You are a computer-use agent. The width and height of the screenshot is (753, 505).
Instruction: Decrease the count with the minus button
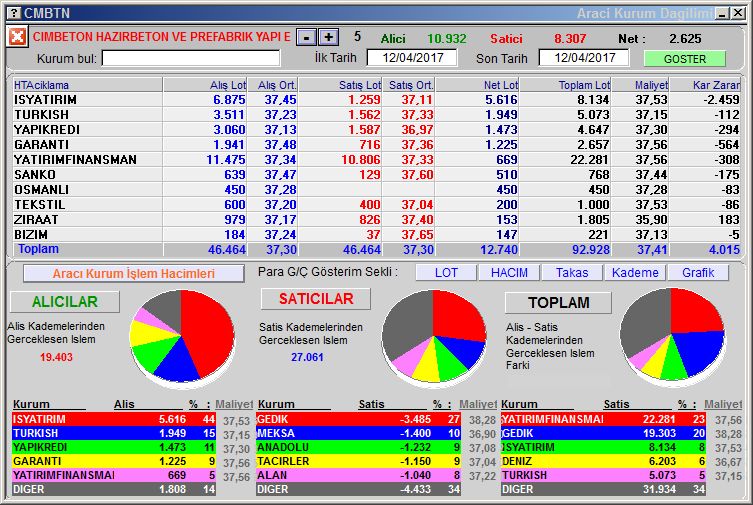click(306, 37)
